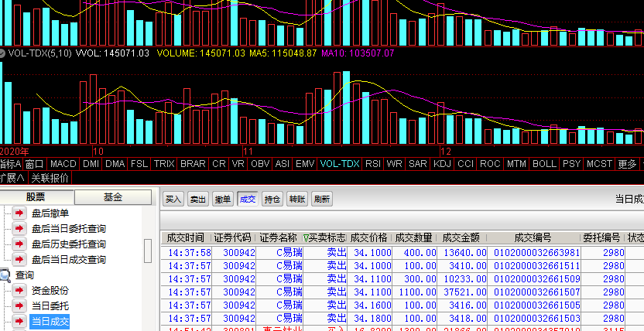Click the 卖出 toolbar button
The width and height of the screenshot is (644, 331).
point(197,199)
